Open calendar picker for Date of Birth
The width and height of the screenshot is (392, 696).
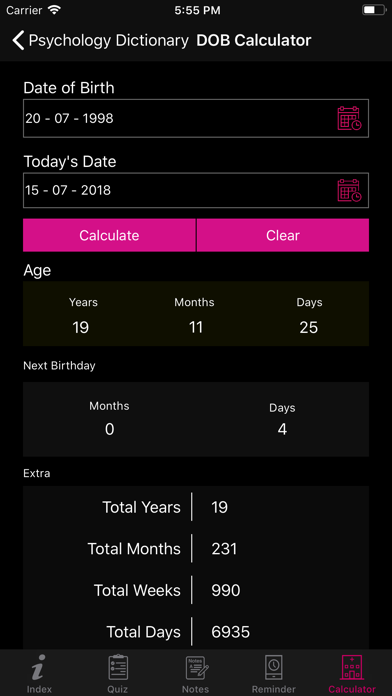[349, 118]
